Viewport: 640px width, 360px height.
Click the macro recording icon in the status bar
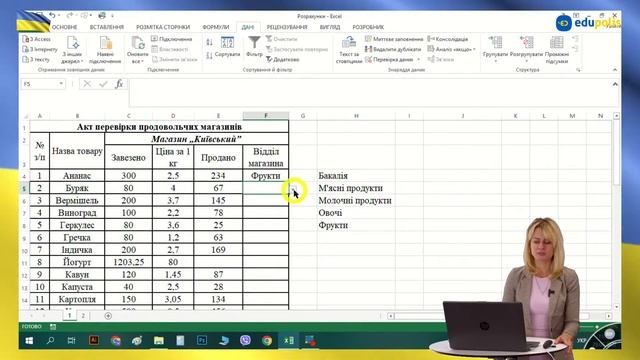coord(53,327)
